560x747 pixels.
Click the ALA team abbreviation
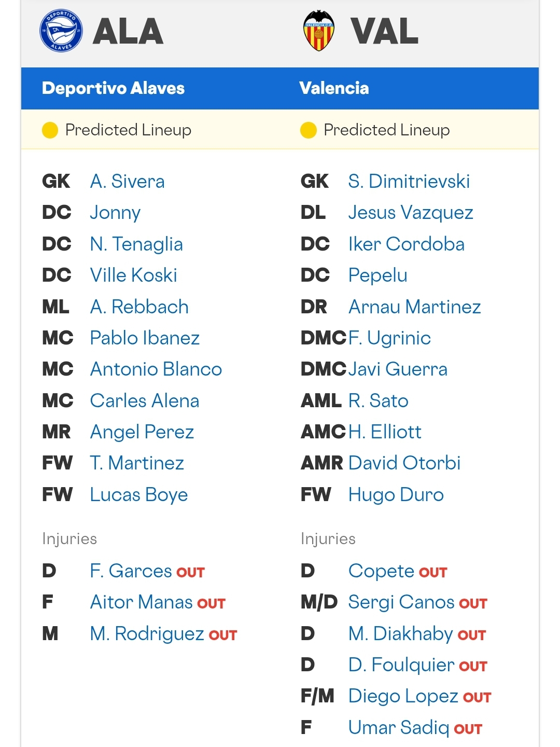pos(128,31)
